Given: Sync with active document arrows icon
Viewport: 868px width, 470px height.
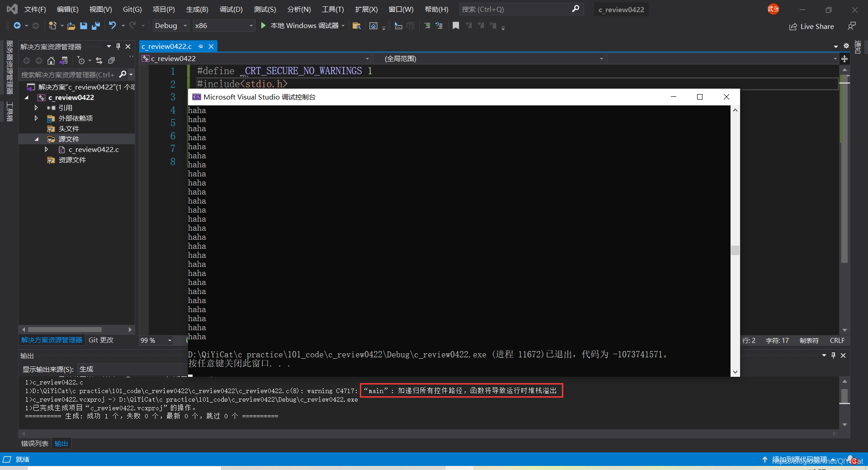Looking at the screenshot, I should 99,61.
